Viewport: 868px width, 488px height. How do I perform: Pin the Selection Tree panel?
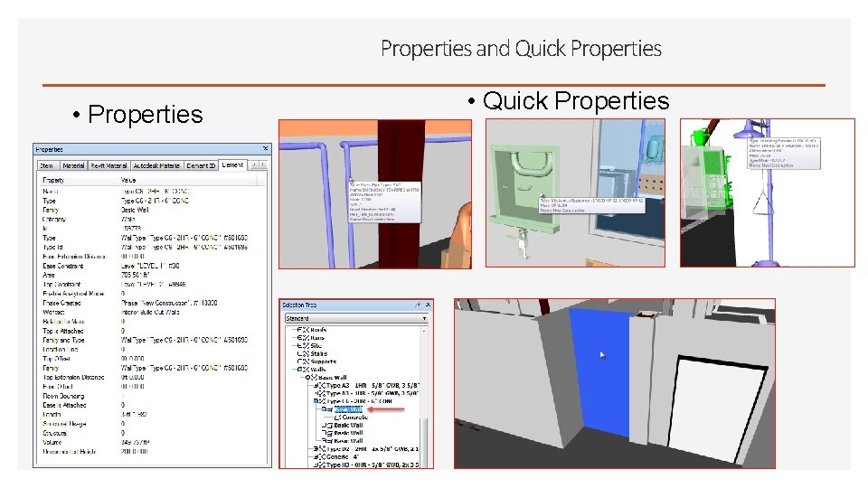pyautogui.click(x=418, y=305)
